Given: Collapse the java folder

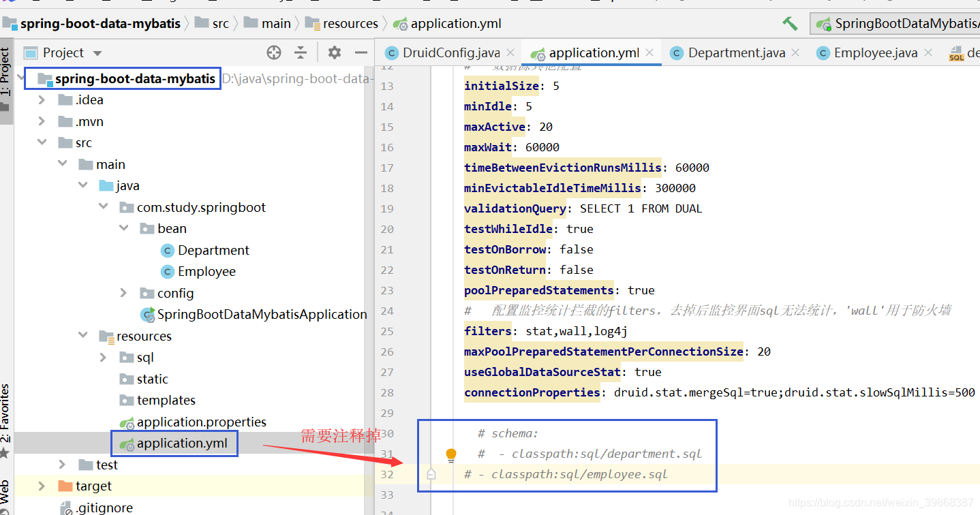Looking at the screenshot, I should click(x=83, y=186).
